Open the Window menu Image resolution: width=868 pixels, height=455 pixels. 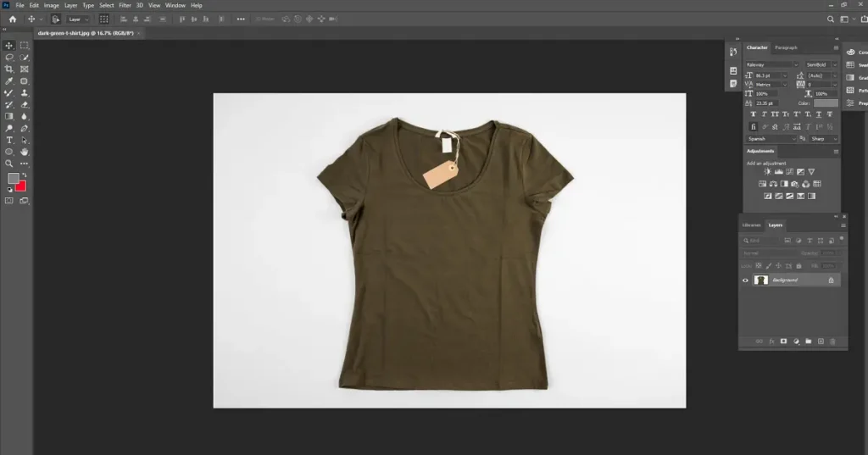tap(175, 6)
